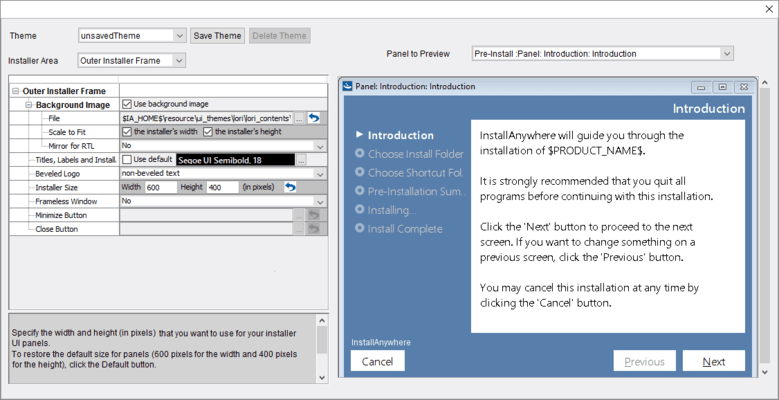Click the Delete Theme button

click(280, 36)
